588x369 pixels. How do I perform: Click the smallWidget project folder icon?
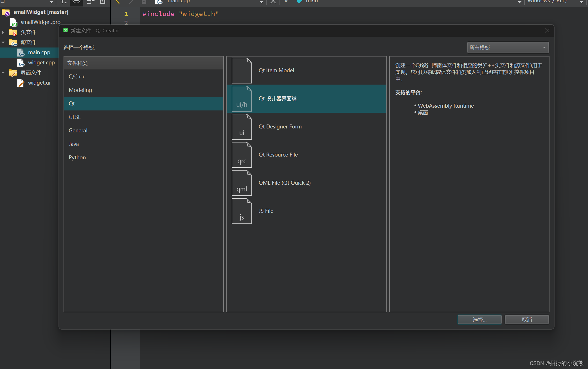[6, 12]
